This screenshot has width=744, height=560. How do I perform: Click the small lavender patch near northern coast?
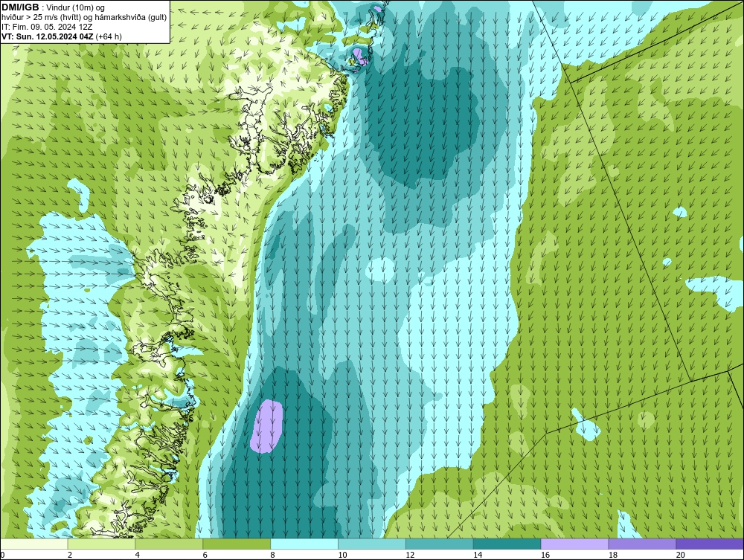pos(360,57)
